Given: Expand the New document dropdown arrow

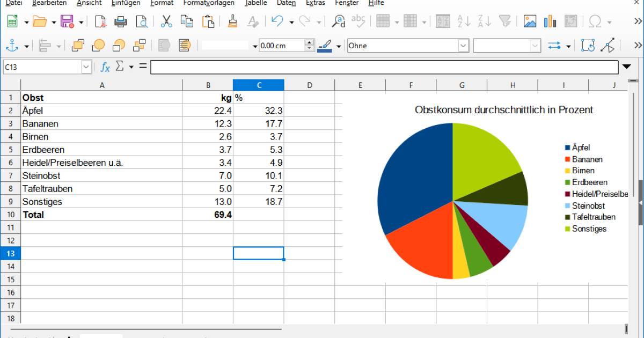Looking at the screenshot, I should (x=26, y=22).
